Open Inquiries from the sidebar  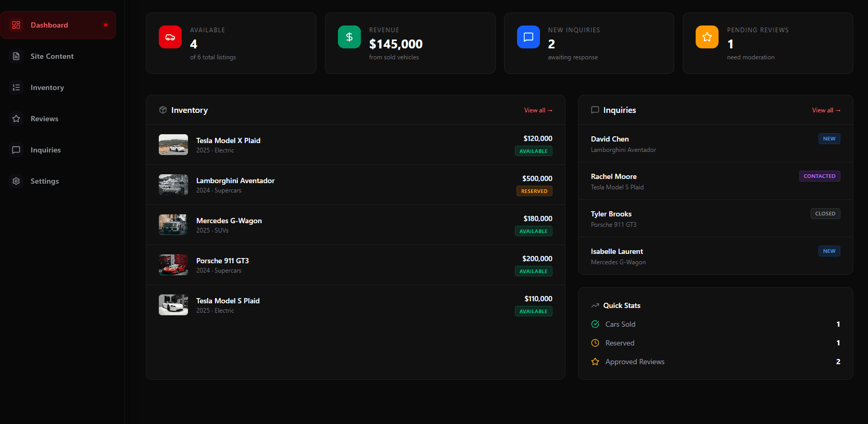[x=58, y=150]
